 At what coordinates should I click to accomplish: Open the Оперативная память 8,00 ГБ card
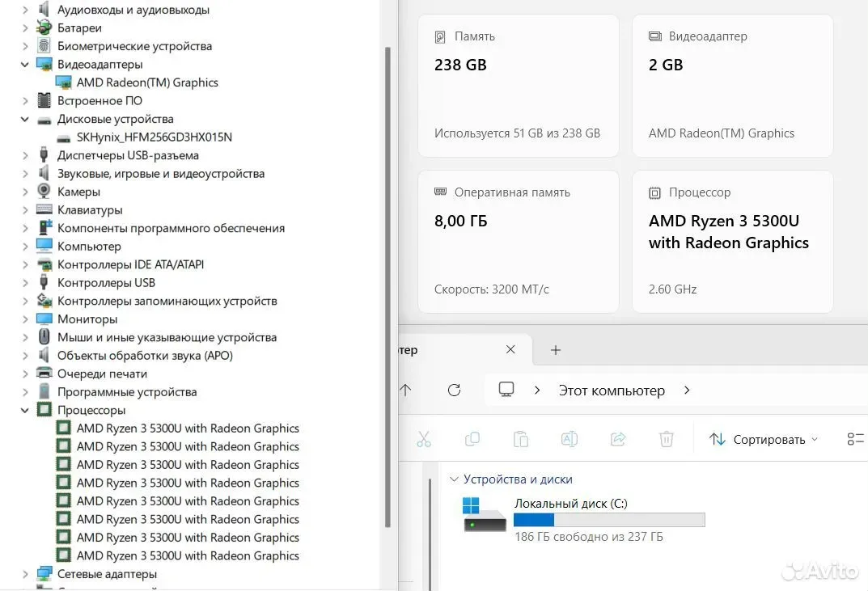pyautogui.click(x=519, y=242)
